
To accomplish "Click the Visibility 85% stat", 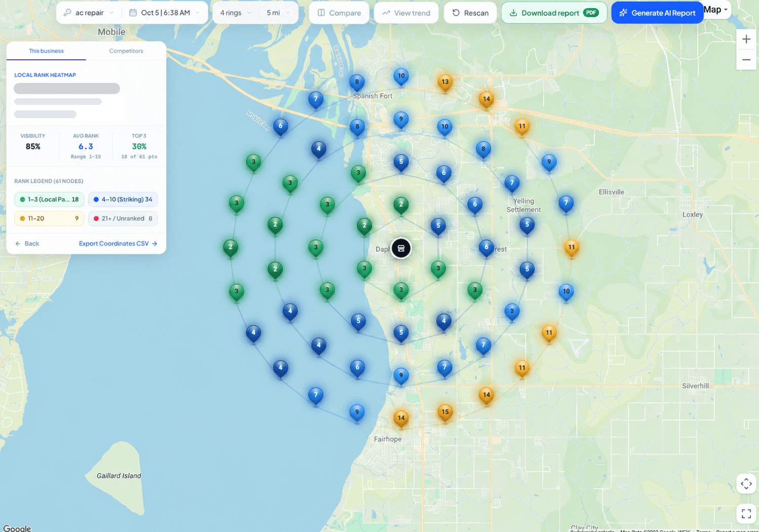I will (x=33, y=142).
